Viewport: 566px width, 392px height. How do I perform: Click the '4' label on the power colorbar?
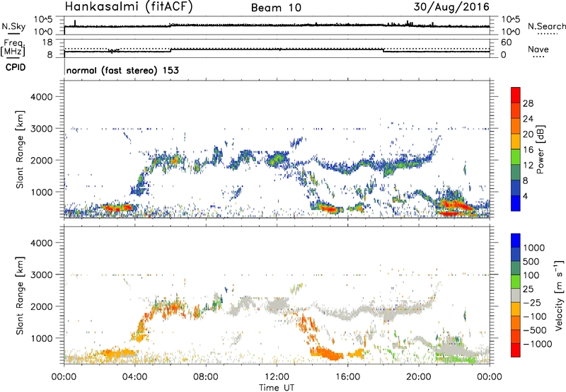525,196
